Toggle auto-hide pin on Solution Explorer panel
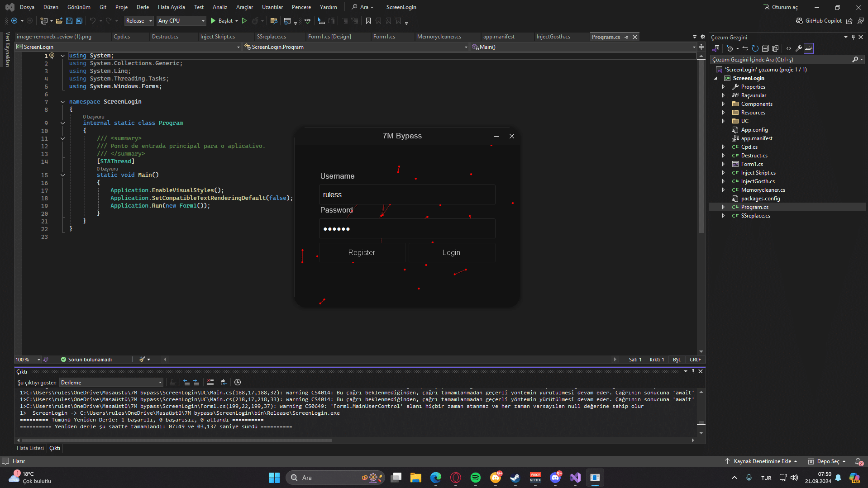 click(853, 37)
